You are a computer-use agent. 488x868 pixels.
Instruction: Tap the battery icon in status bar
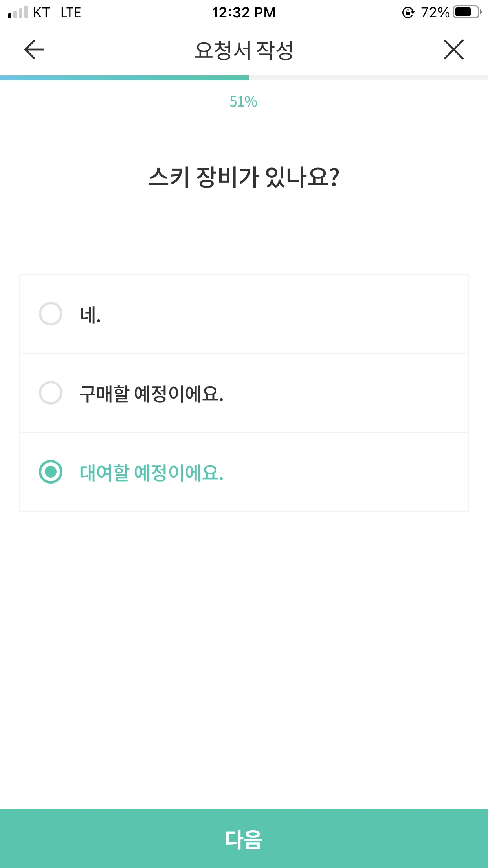pyautogui.click(x=467, y=13)
